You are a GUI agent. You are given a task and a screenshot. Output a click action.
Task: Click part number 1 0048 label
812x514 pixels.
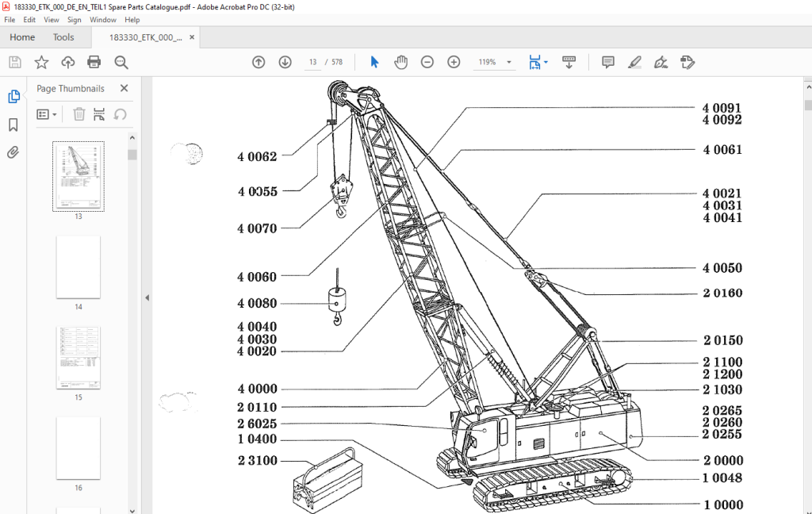click(722, 478)
